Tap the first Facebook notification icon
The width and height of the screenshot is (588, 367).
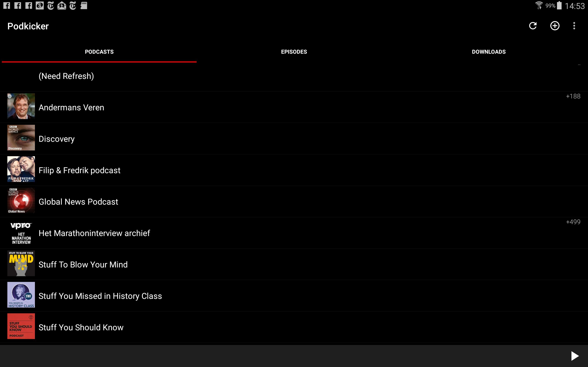point(7,5)
